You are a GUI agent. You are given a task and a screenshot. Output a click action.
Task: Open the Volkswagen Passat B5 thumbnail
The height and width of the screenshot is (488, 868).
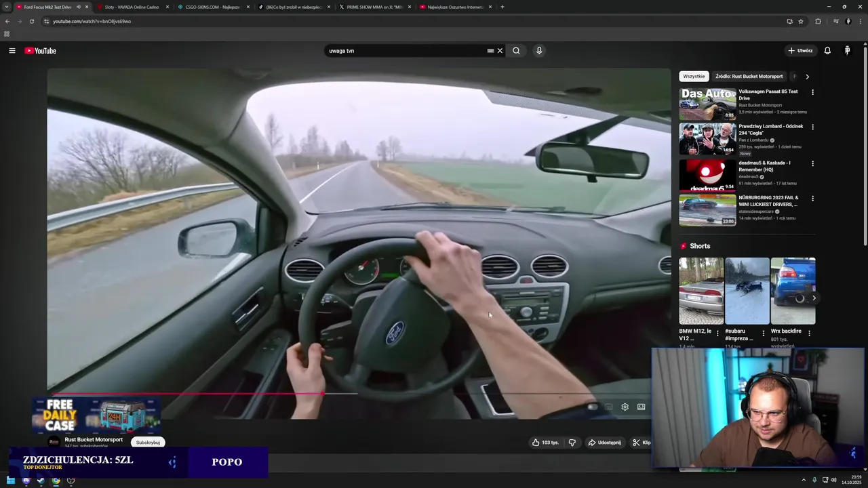click(x=707, y=104)
